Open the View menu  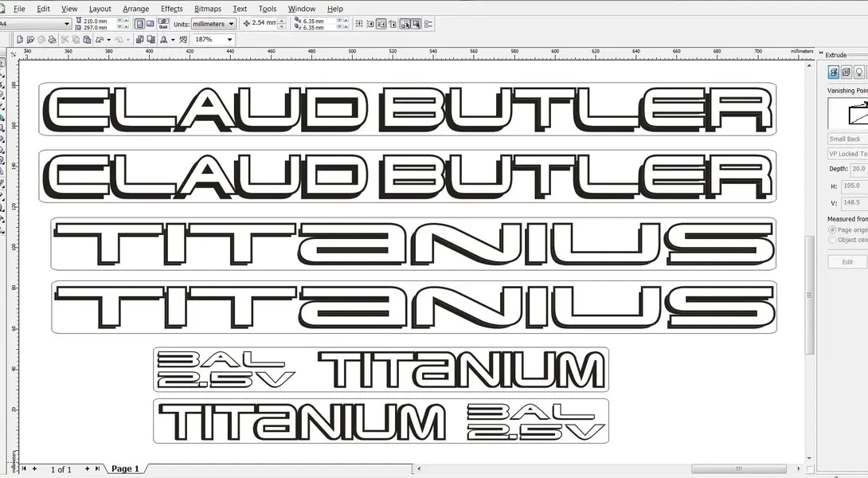point(69,9)
